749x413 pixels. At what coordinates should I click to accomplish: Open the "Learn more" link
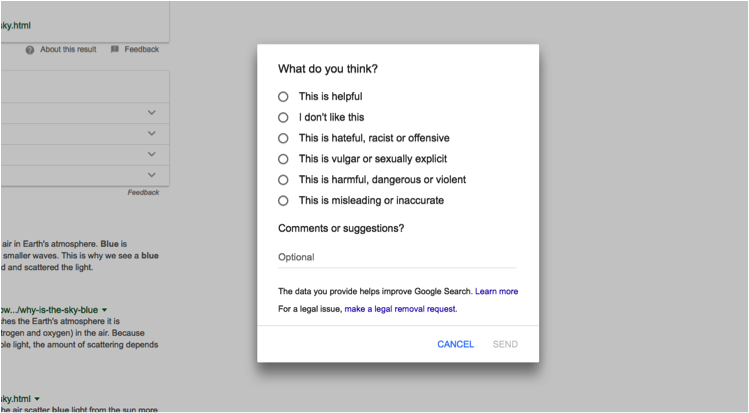(497, 291)
